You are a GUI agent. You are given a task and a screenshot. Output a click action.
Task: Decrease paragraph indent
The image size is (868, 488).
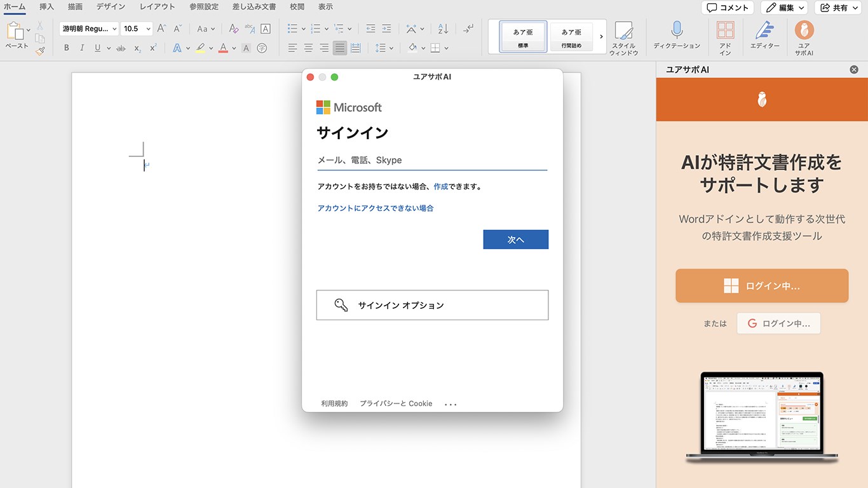click(x=370, y=29)
